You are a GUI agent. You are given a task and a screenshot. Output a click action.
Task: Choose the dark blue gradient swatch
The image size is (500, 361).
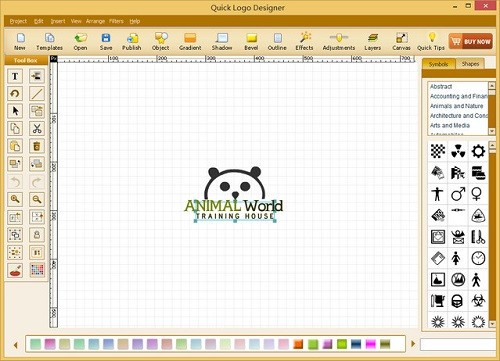[x=356, y=344]
